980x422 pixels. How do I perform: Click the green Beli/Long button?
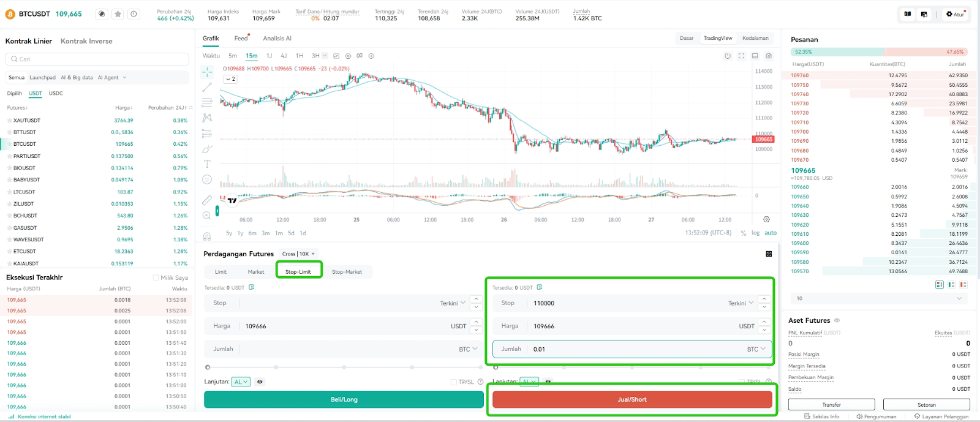point(344,399)
